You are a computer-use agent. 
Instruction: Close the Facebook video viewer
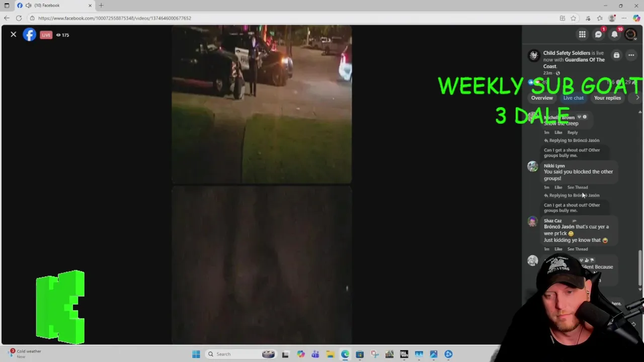click(14, 34)
